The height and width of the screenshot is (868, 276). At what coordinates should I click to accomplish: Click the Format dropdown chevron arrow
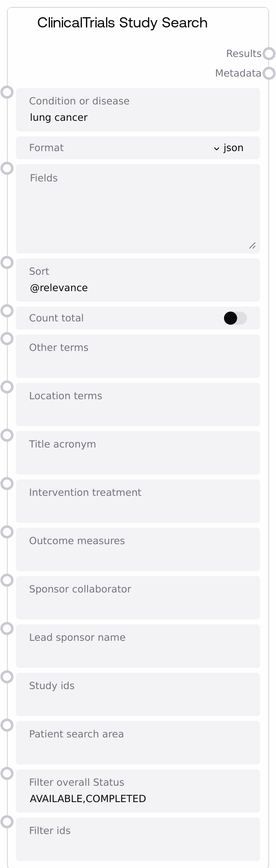pyautogui.click(x=217, y=149)
